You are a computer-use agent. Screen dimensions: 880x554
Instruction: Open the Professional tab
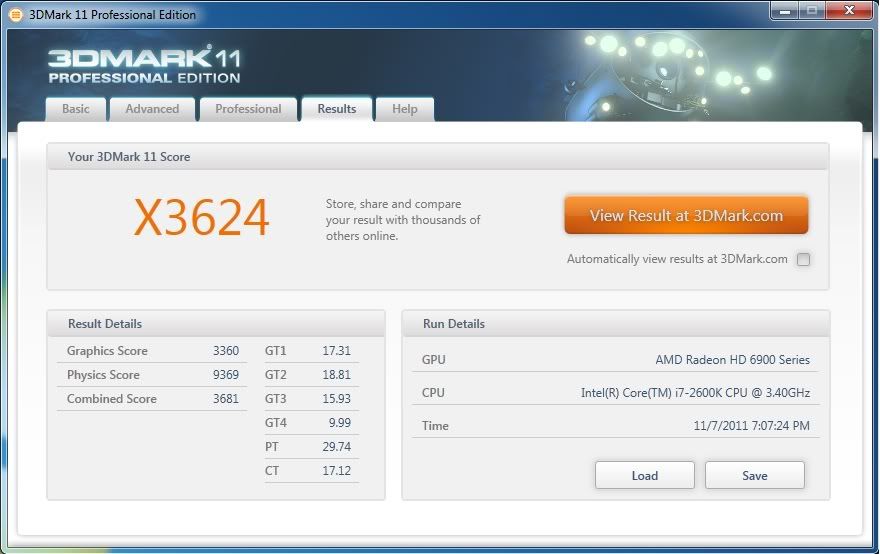tap(248, 109)
